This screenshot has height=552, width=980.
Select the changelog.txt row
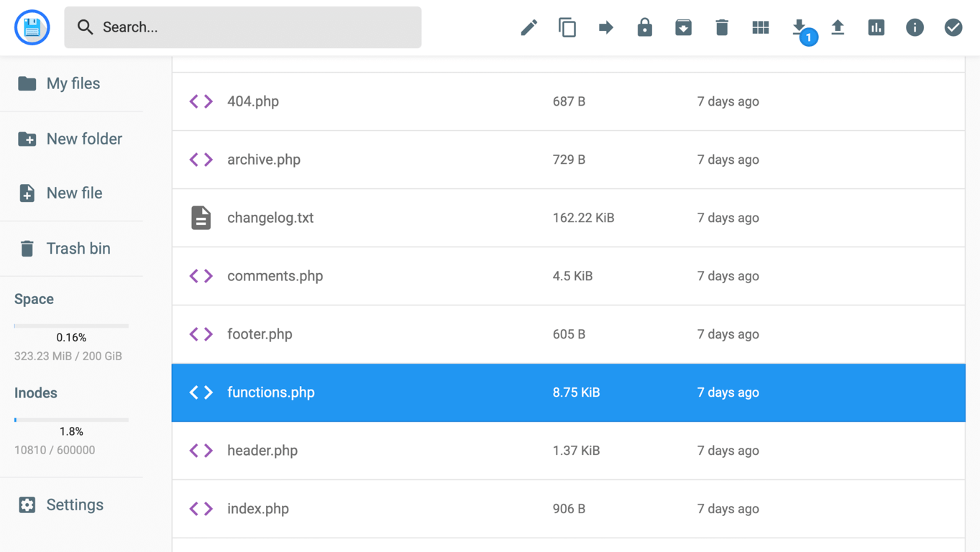click(503, 218)
